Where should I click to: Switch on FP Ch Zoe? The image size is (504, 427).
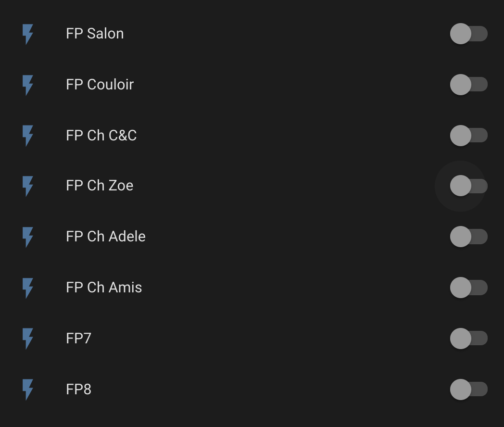pos(468,186)
